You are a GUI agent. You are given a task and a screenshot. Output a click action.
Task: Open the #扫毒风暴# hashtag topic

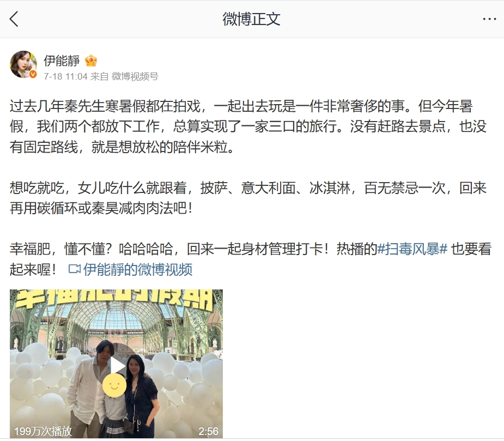coord(412,249)
